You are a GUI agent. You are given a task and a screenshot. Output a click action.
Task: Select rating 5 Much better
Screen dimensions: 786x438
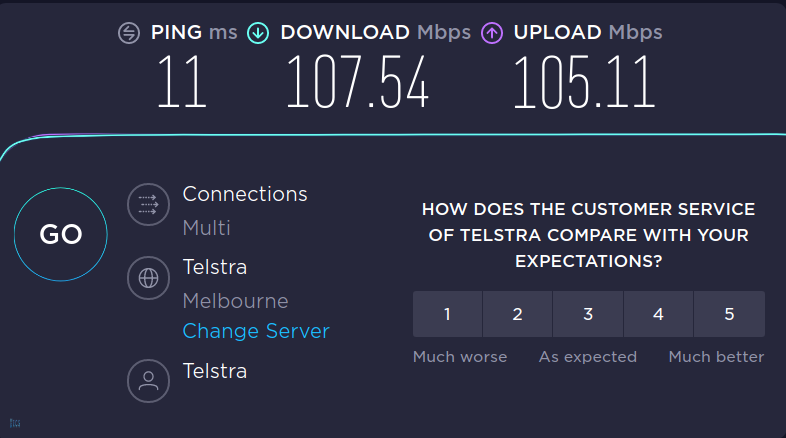[729, 314]
